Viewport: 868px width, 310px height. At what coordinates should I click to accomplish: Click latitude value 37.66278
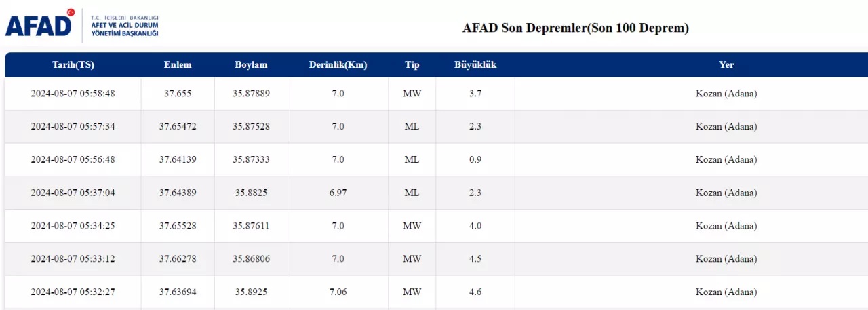pos(178,258)
